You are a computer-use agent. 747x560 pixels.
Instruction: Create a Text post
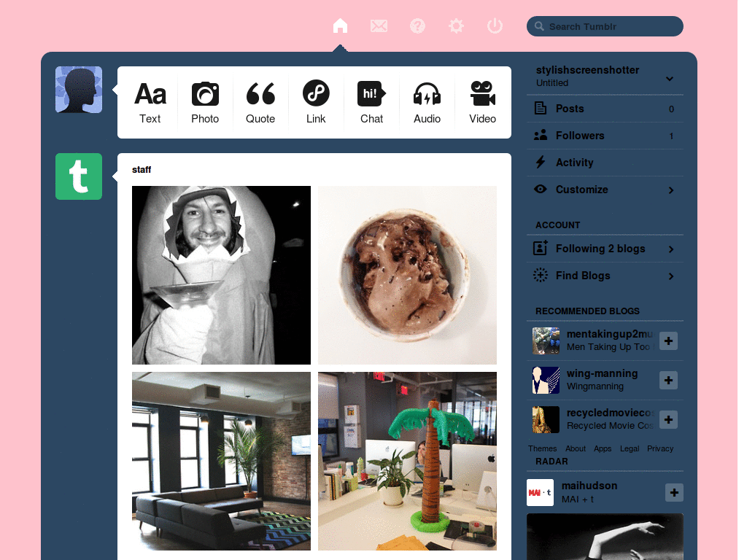pyautogui.click(x=150, y=102)
